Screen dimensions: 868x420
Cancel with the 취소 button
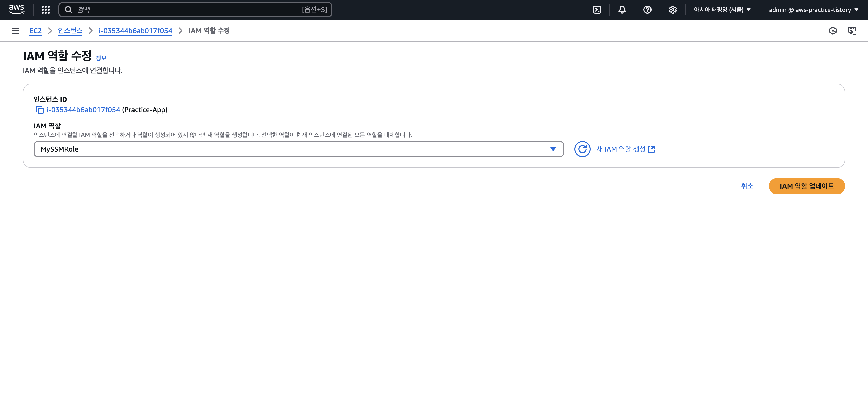coord(747,186)
